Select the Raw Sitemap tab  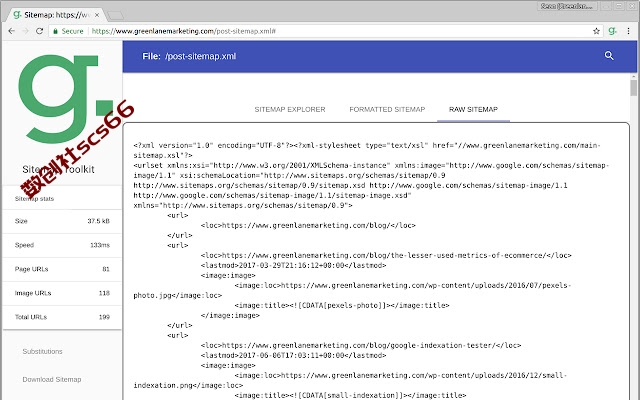[473, 109]
